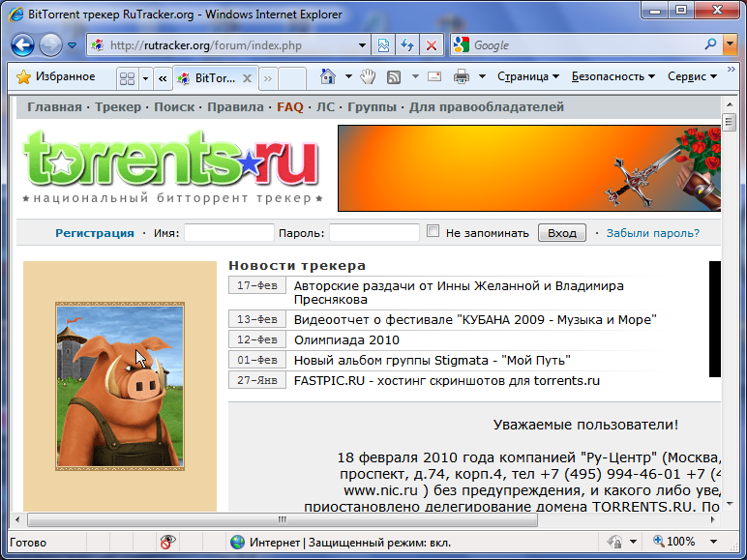
Task: Refresh the page with the arrows icon
Action: 407,45
